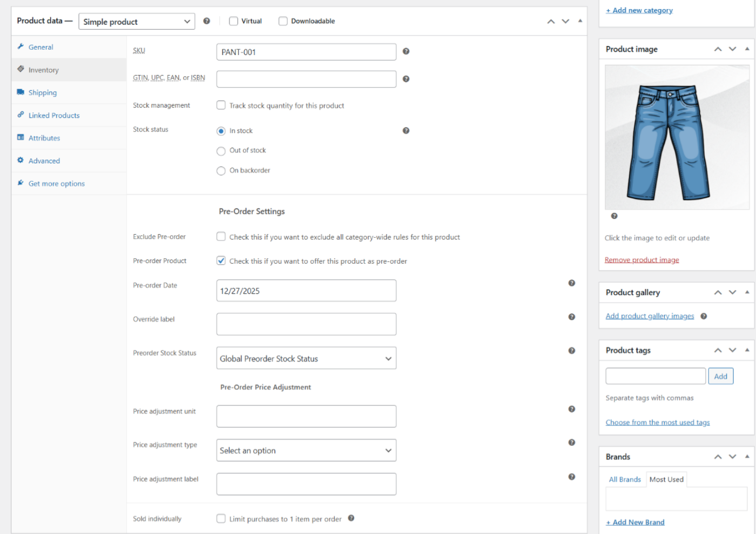Click the Linked Products chain icon
Image resolution: width=756 pixels, height=534 pixels.
[x=20, y=115]
